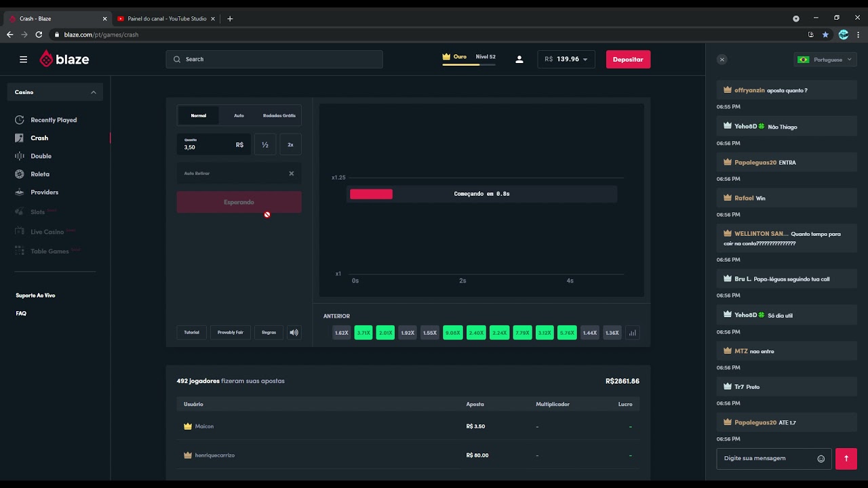Click the browser address bar URL
Viewport: 868px width, 488px height.
point(101,35)
